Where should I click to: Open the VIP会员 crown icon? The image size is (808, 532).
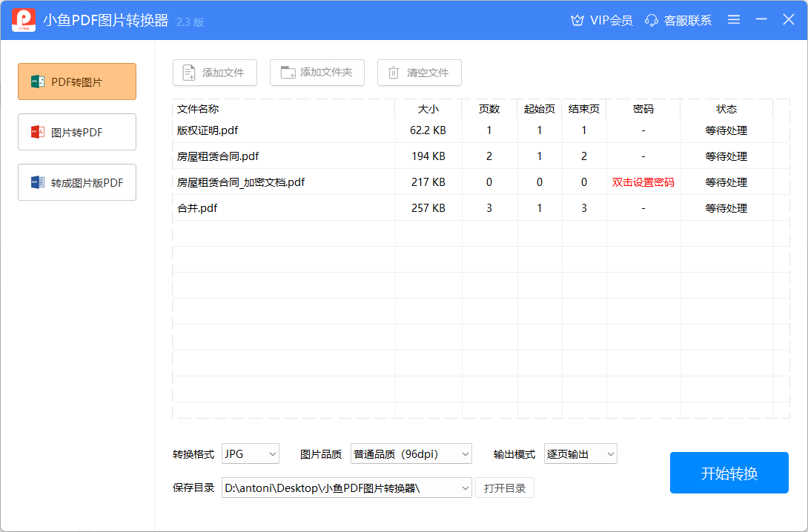[x=577, y=20]
